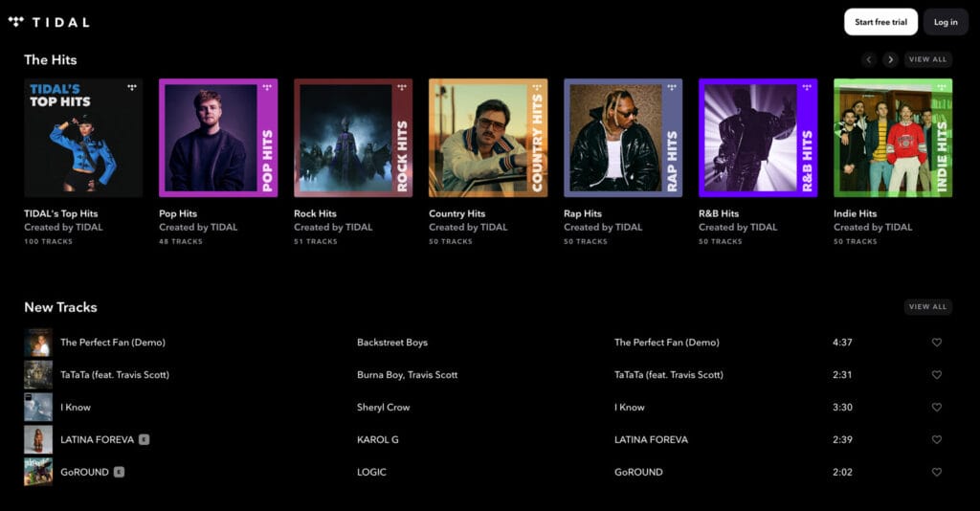Image resolution: width=980 pixels, height=511 pixels.
Task: Select LATINA FOREVA track title
Action: click(98, 440)
